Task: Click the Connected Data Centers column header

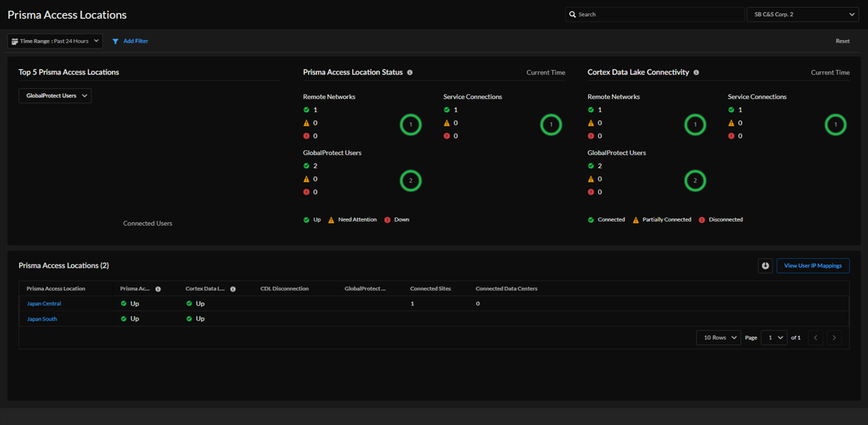Action: [x=507, y=289]
